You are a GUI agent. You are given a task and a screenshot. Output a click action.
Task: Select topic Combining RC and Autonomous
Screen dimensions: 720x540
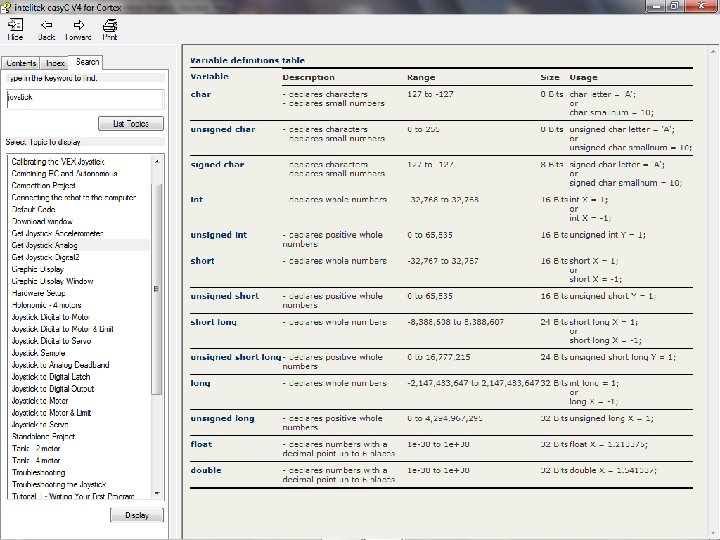coord(64,174)
